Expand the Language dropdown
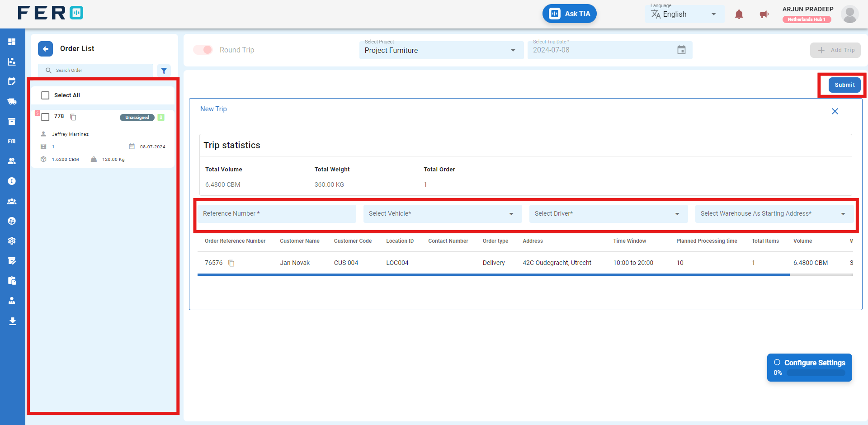Screen dimensions: 868x425 (x=685, y=14)
